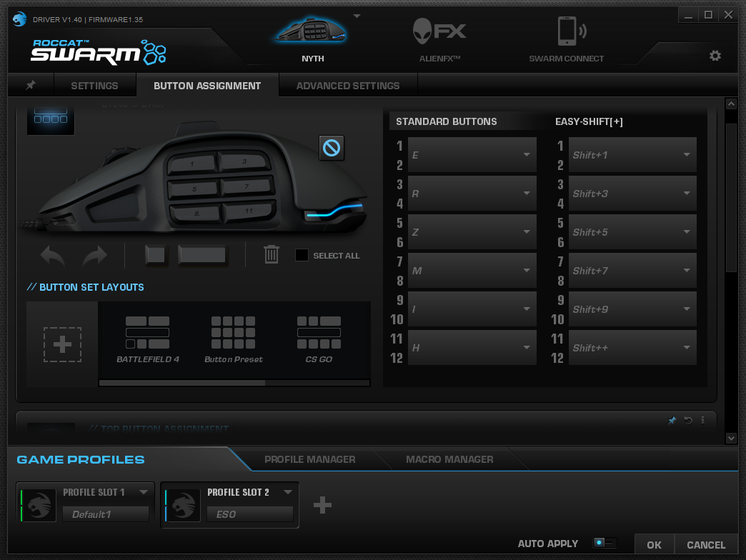Viewport: 746px width, 560px height.
Task: Click the scroll up arrow at right
Action: click(x=731, y=104)
